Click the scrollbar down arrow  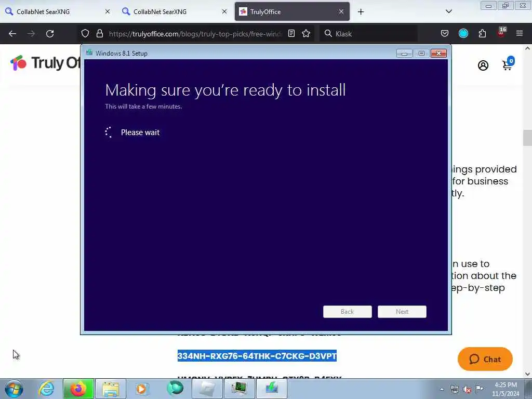pos(528,374)
